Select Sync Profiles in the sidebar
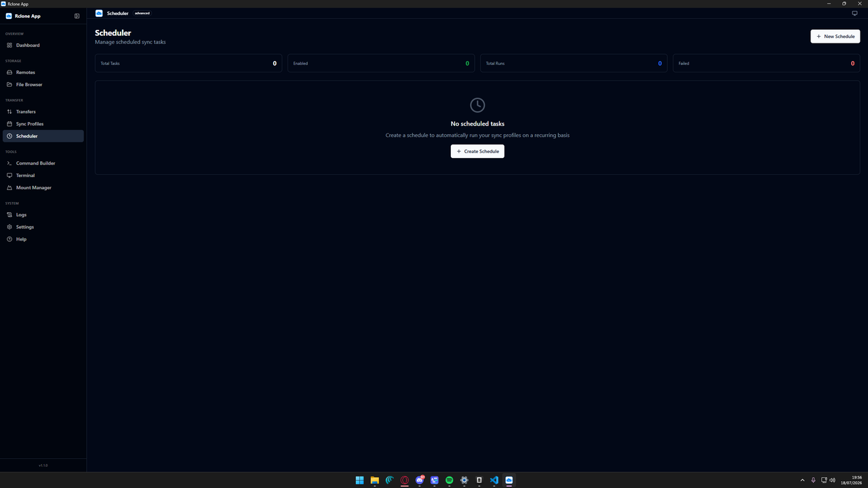The image size is (868, 488). click(x=43, y=124)
